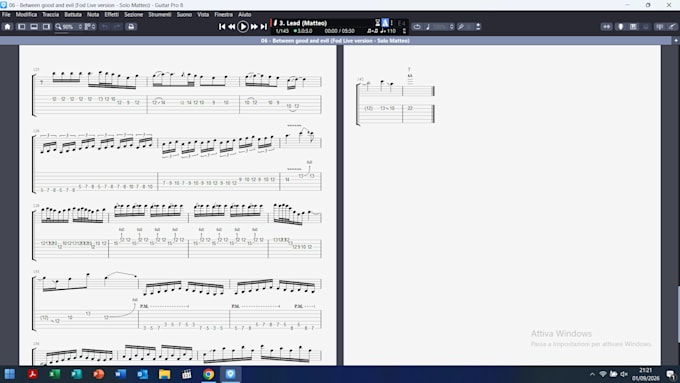The height and width of the screenshot is (383, 680).
Task: Open the Aiuto menu
Action: pyautogui.click(x=245, y=14)
